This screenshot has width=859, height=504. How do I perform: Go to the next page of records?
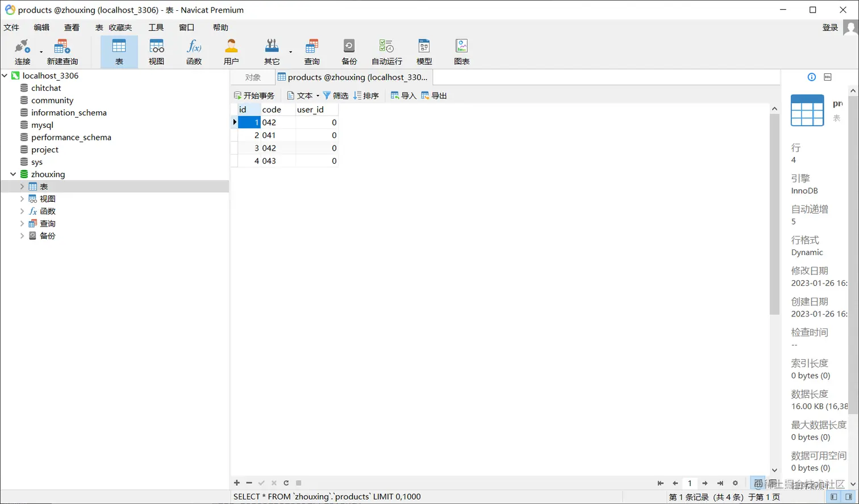[x=704, y=483]
